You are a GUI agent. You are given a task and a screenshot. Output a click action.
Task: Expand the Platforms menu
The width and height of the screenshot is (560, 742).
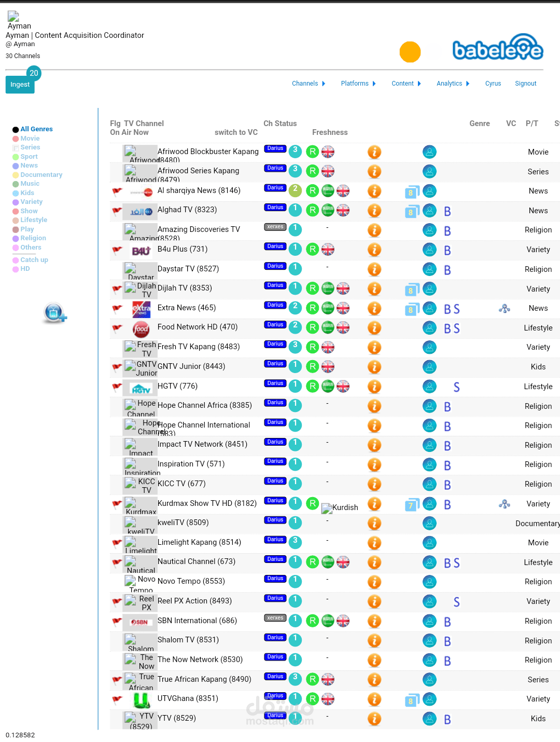358,84
